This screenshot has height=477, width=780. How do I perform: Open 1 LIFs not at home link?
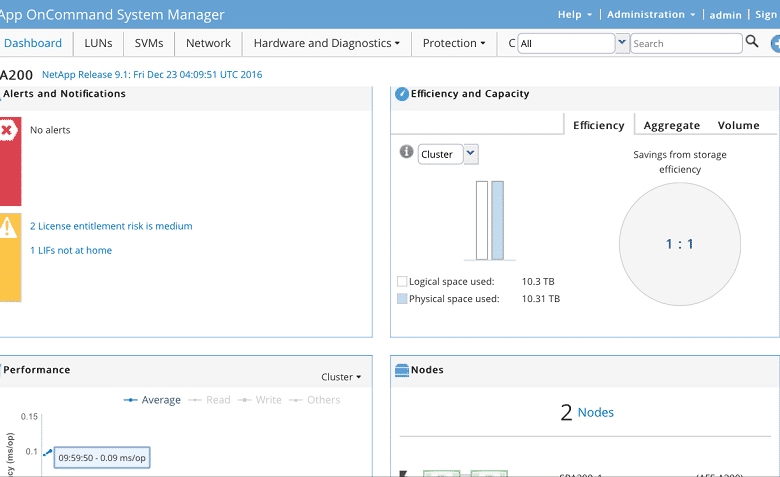pos(71,250)
